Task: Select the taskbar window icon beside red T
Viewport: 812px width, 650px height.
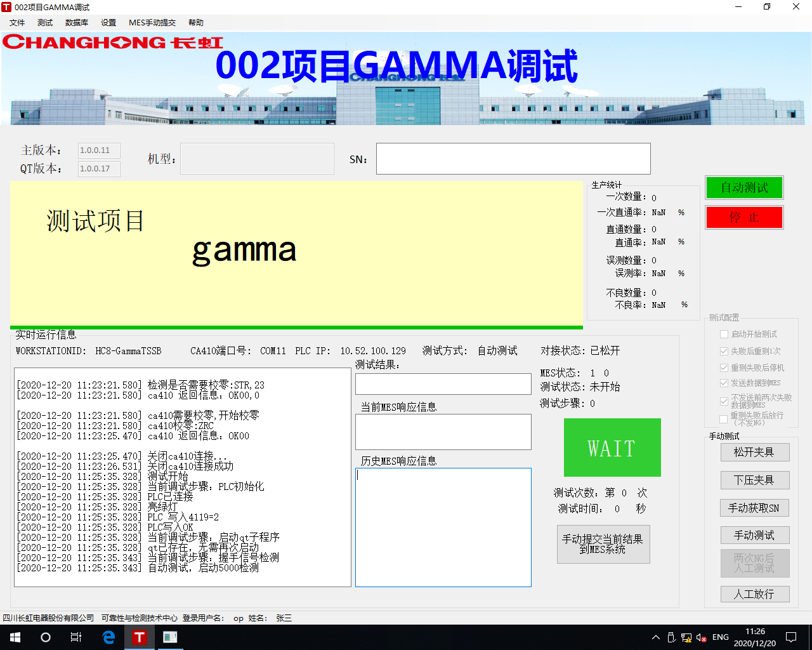Action: click(170, 637)
